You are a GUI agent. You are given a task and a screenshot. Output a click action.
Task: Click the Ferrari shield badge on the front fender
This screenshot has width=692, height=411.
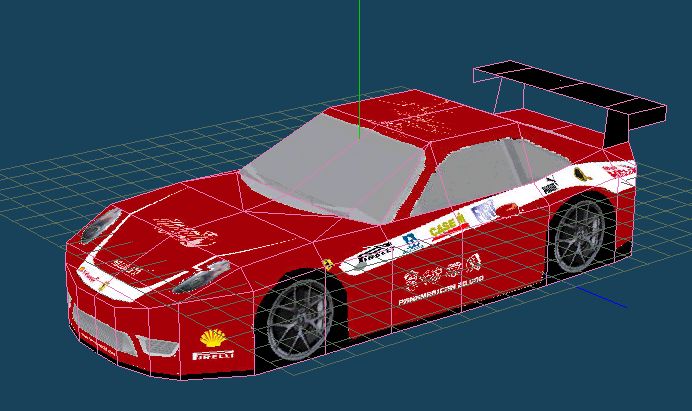328,264
